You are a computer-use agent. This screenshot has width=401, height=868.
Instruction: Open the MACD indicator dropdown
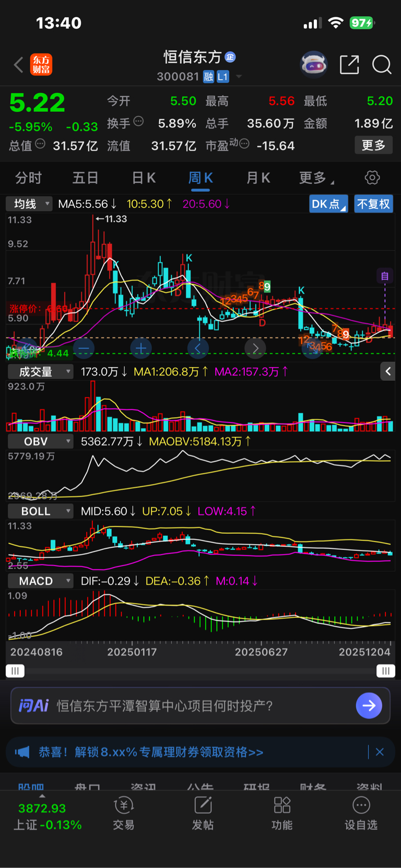click(x=40, y=581)
